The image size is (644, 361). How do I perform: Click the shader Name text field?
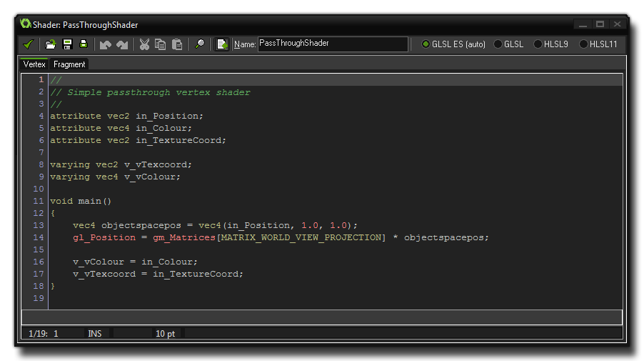point(332,44)
